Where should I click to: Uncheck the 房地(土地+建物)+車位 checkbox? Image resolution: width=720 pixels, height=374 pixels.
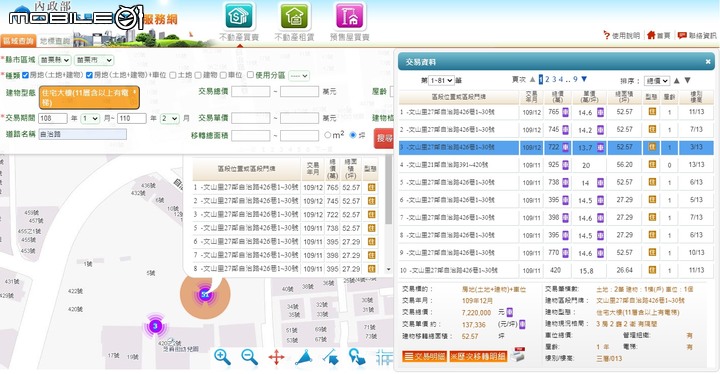(x=89, y=75)
